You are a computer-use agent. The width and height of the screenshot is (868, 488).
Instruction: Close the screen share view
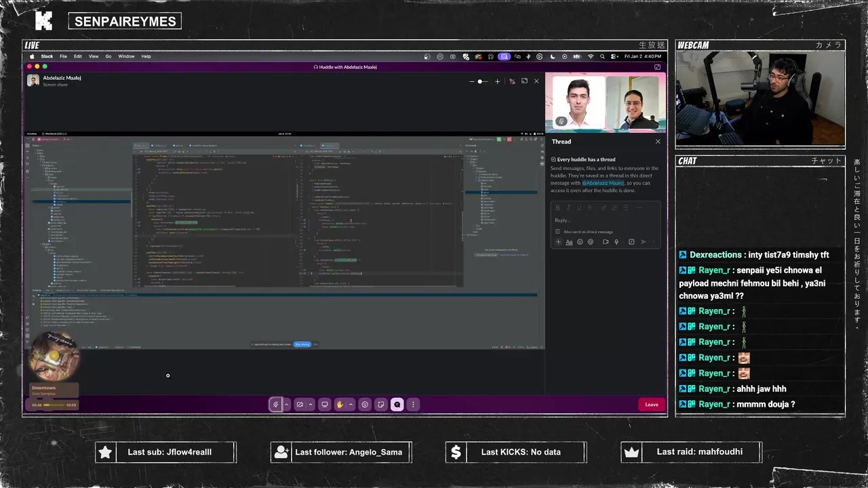coord(536,81)
